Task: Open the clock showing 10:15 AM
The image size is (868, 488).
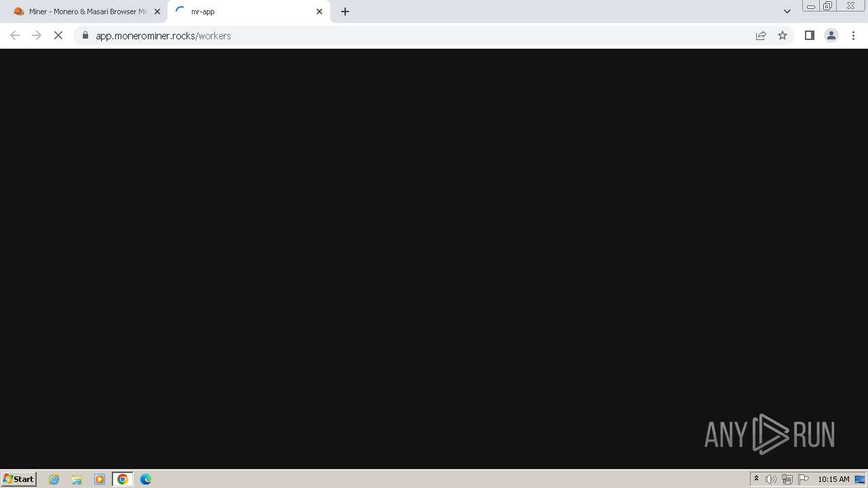Action: click(833, 479)
